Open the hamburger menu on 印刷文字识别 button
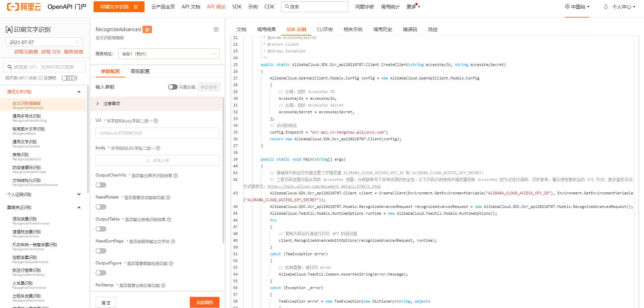 tap(136, 7)
